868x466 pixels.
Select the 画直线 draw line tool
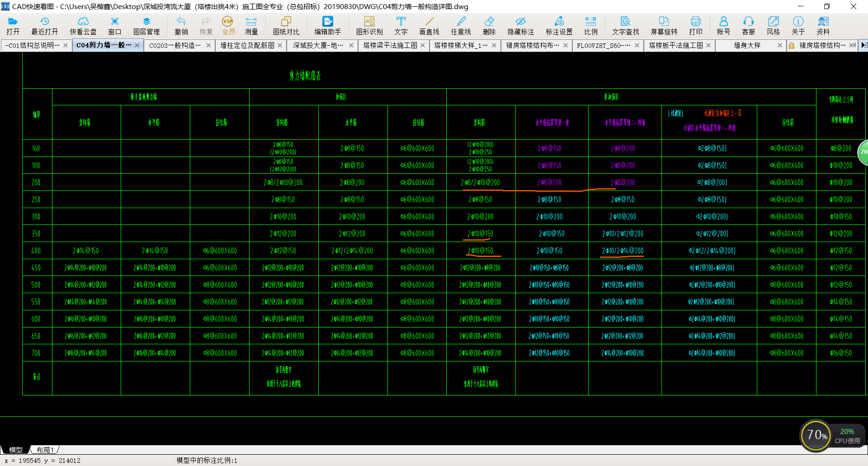(x=429, y=26)
